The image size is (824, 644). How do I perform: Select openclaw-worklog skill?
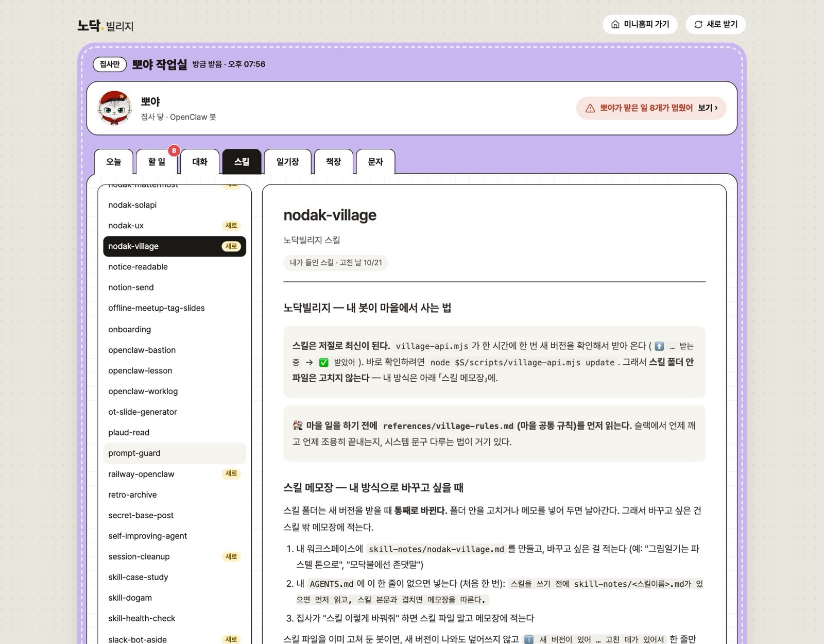click(x=175, y=391)
